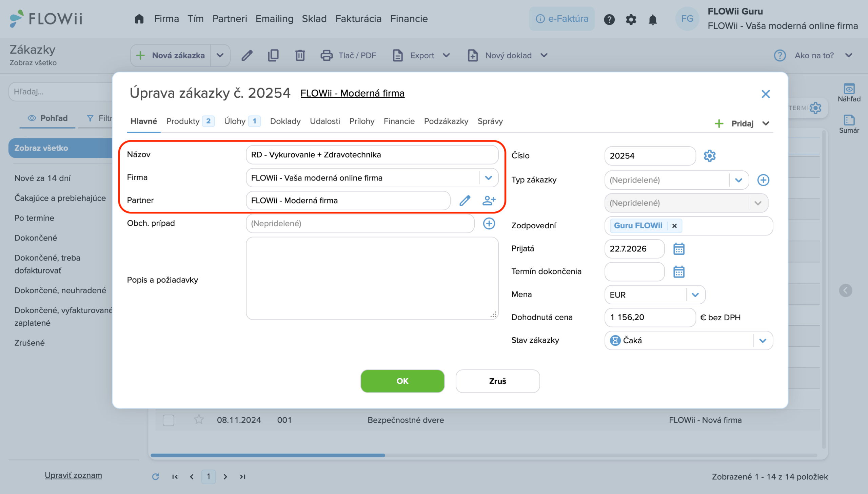Select the Po termíne filter
Screen dimensions: 868x494
(34, 218)
